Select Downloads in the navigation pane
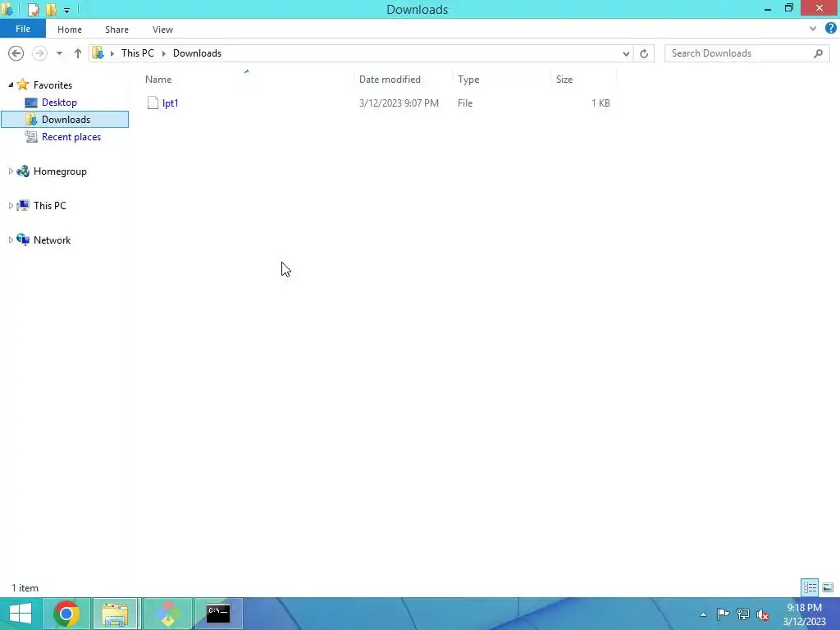The height and width of the screenshot is (630, 840). tap(65, 120)
